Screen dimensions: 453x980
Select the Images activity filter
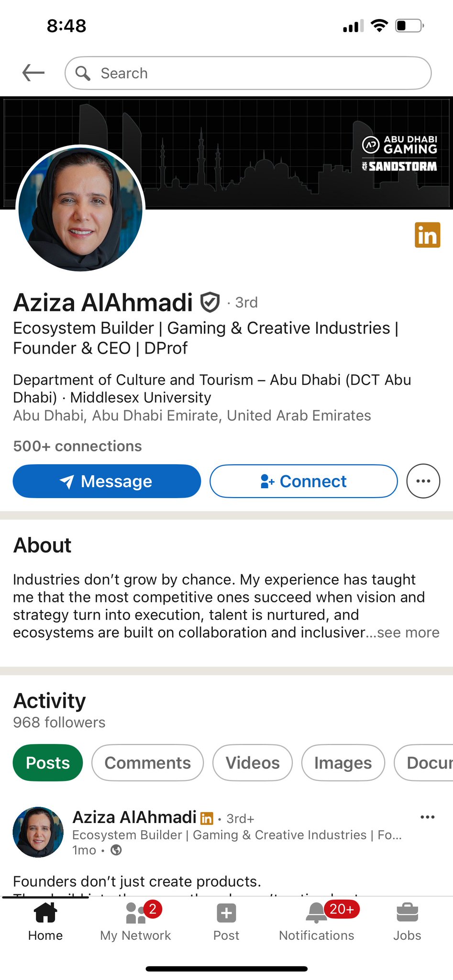coord(343,763)
